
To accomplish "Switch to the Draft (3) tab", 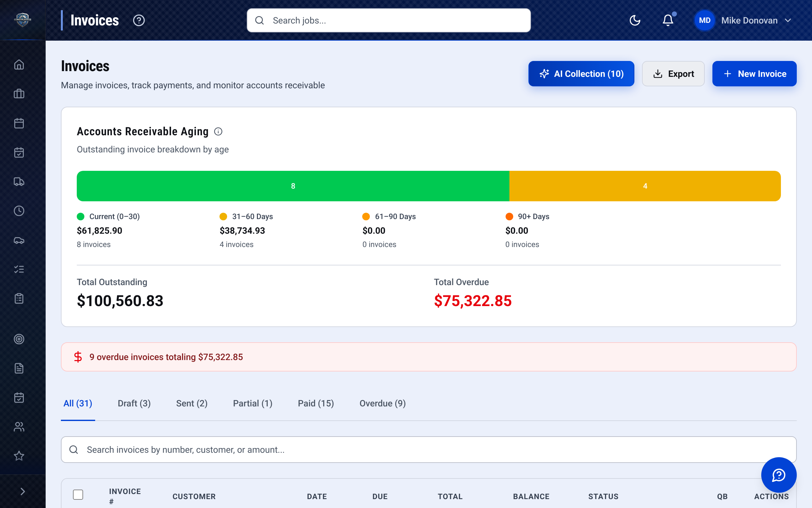I will pos(134,404).
